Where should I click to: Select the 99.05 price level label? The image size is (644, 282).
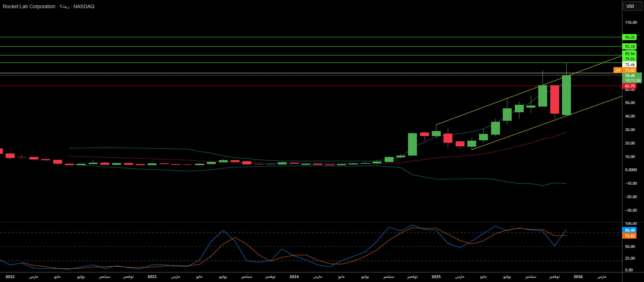point(629,37)
